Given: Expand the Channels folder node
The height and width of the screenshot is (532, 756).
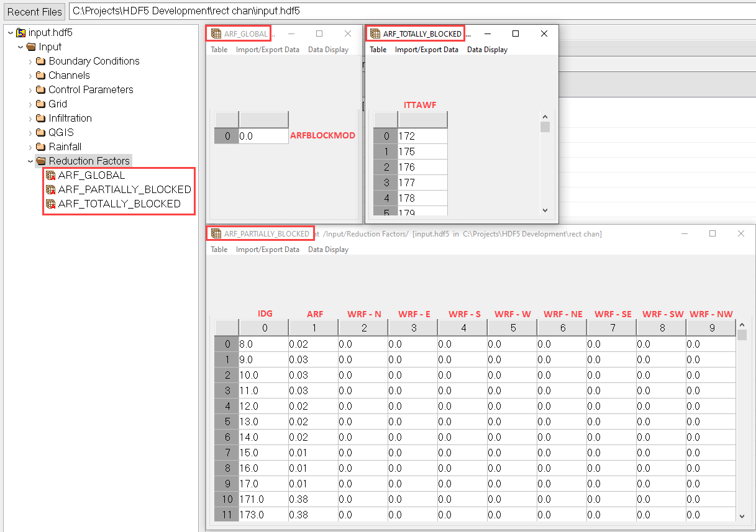Looking at the screenshot, I should point(30,76).
